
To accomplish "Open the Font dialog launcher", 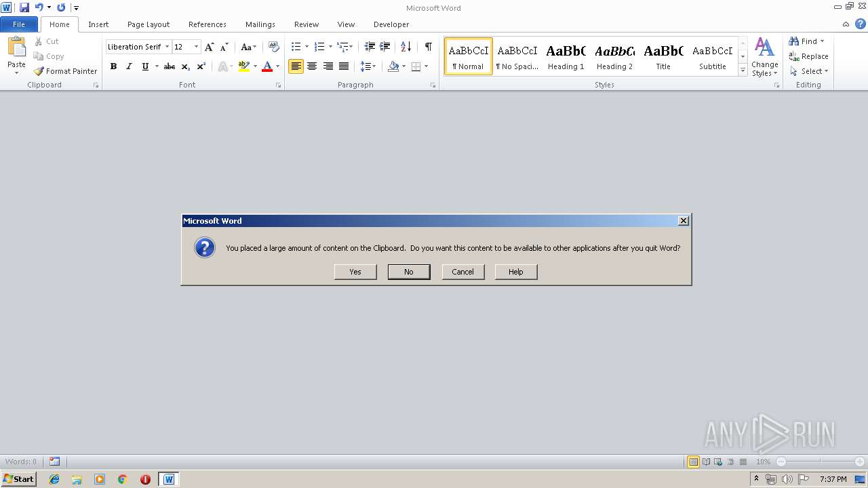I will [278, 85].
